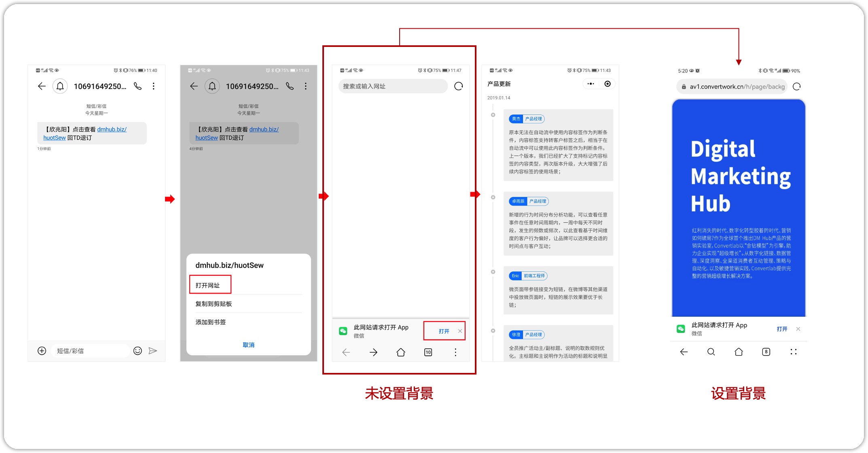The image size is (868, 453).
Task: Tap WeChat icon in blank browser prompt
Action: [343, 331]
